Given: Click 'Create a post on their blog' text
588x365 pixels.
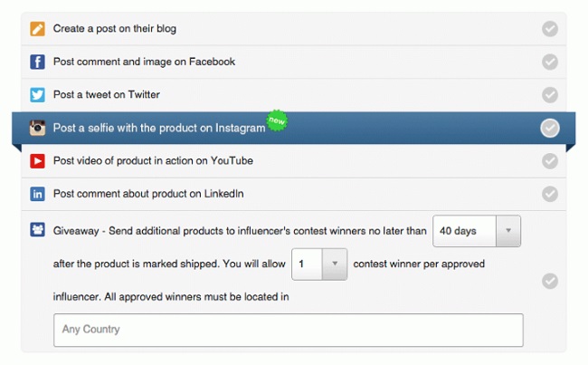Looking at the screenshot, I should point(114,29).
